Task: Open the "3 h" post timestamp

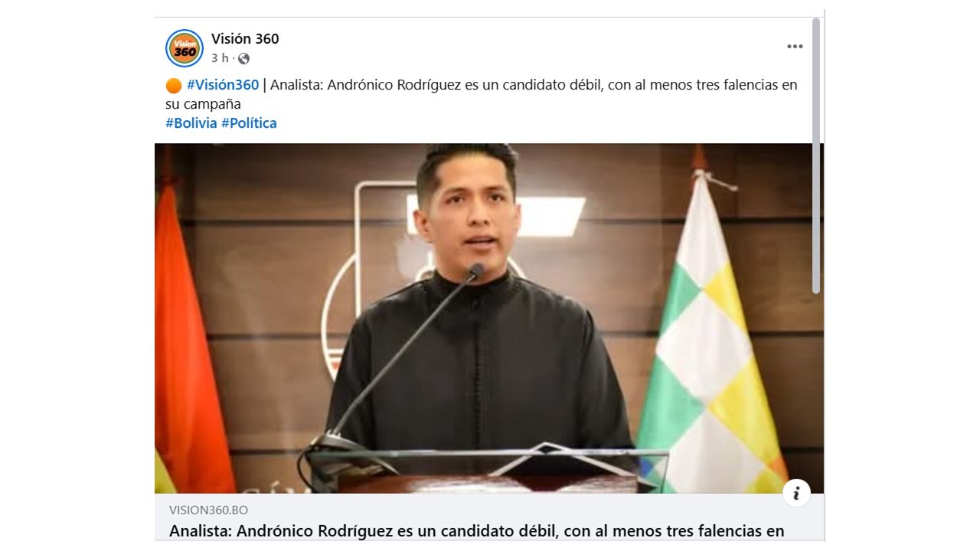Action: point(220,59)
